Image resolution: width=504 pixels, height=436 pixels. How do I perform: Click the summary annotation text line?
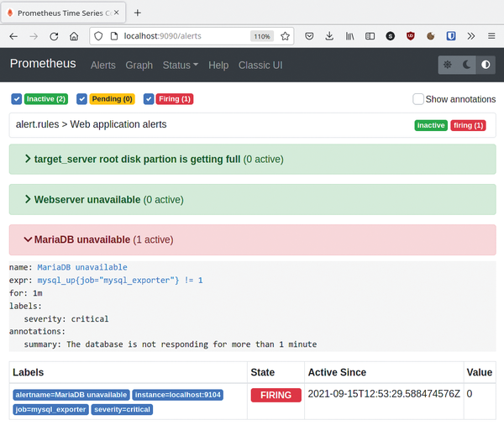(171, 344)
